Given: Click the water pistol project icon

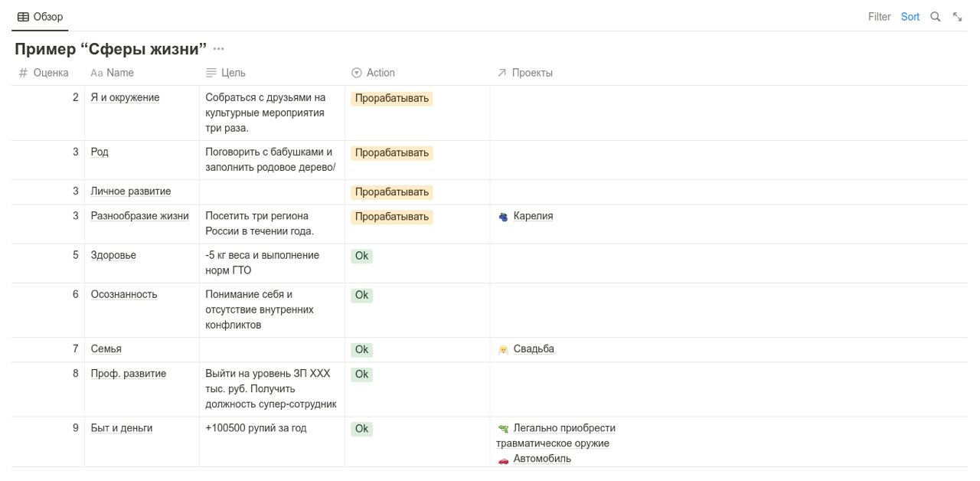Looking at the screenshot, I should point(503,429).
